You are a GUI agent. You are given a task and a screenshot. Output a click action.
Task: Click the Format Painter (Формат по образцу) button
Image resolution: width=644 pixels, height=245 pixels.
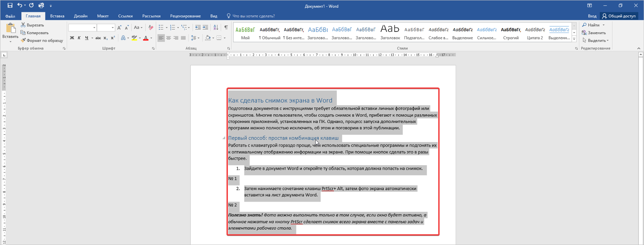click(x=42, y=41)
